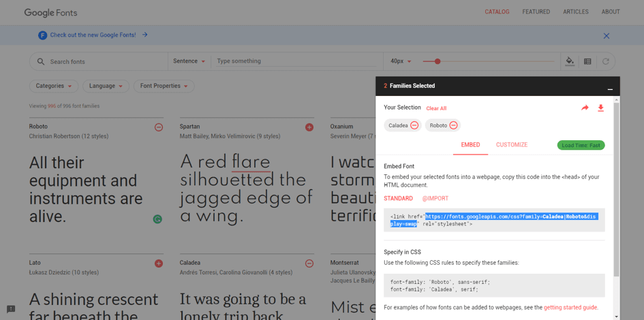The width and height of the screenshot is (644, 320).
Task: Click the font-family CSS code block
Action: (494, 285)
